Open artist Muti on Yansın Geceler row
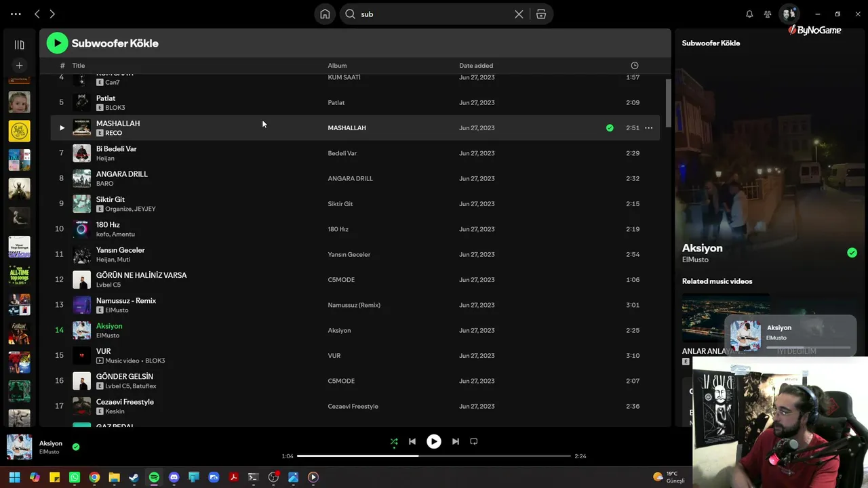 coord(123,260)
